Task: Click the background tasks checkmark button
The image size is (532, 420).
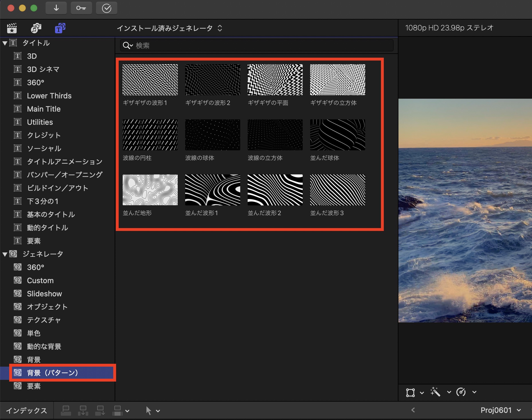Action: pos(106,8)
